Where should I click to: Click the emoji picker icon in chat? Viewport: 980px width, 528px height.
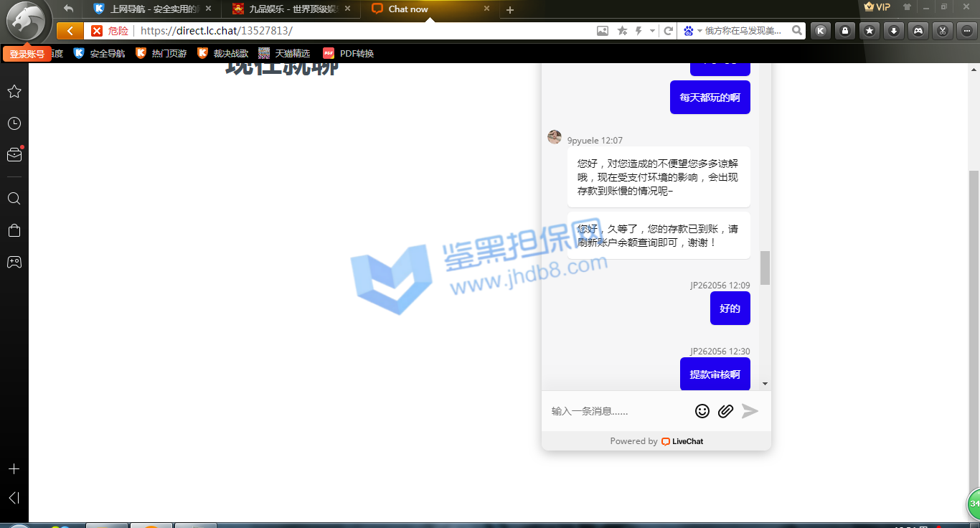pyautogui.click(x=702, y=410)
